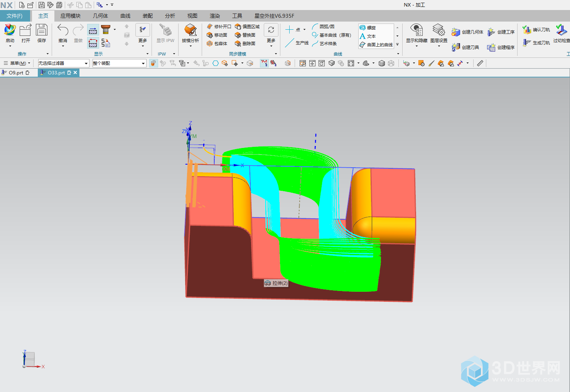
Task: Click 创建程序 (Create Program)
Action: click(501, 47)
